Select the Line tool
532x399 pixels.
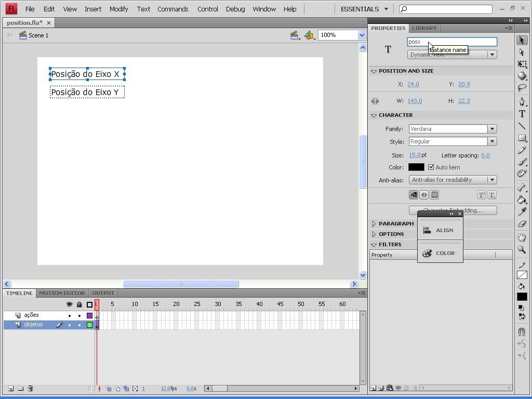click(522, 126)
